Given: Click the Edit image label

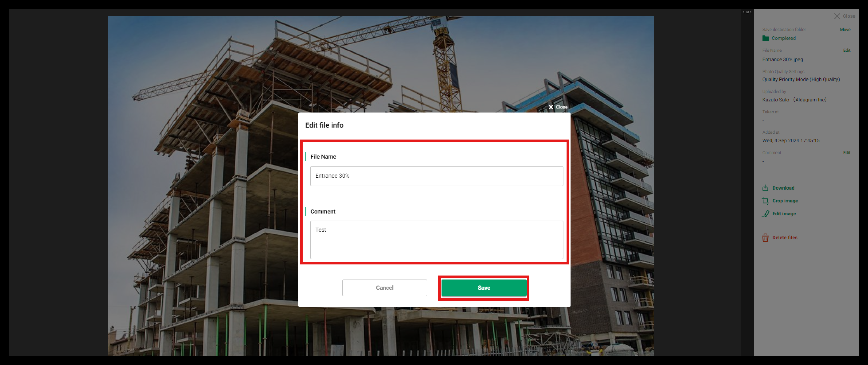Looking at the screenshot, I should [784, 214].
